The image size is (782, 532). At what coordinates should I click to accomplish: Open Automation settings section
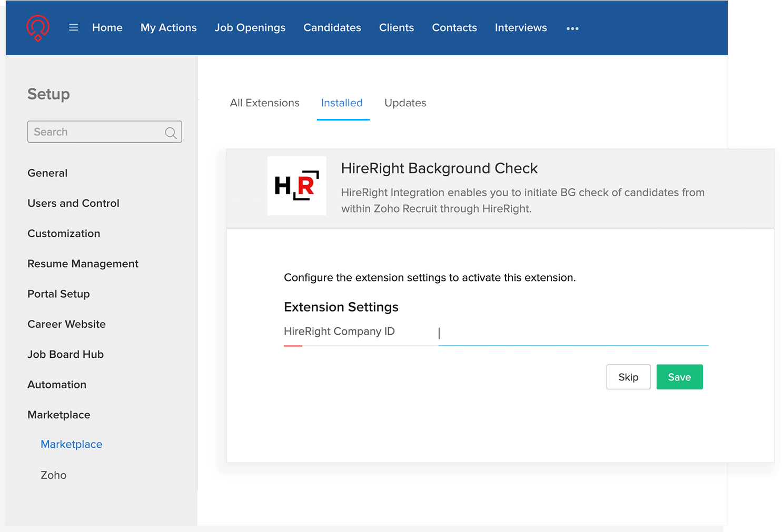pyautogui.click(x=57, y=385)
